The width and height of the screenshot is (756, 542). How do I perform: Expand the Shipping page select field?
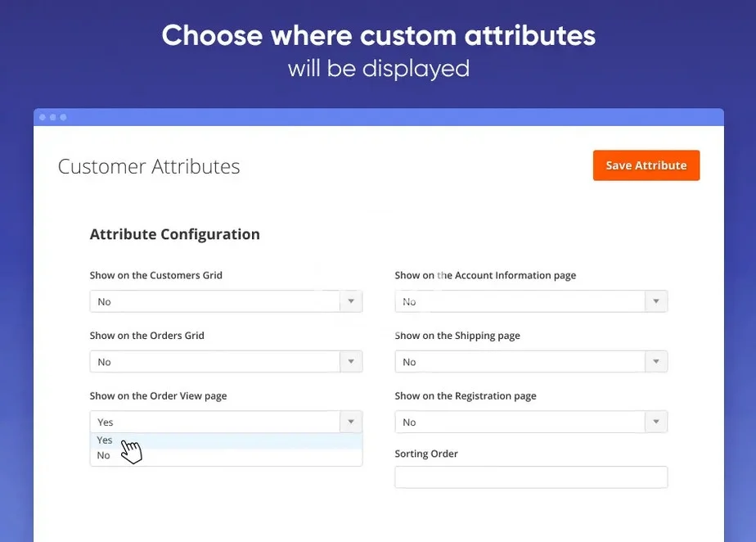click(520, 362)
